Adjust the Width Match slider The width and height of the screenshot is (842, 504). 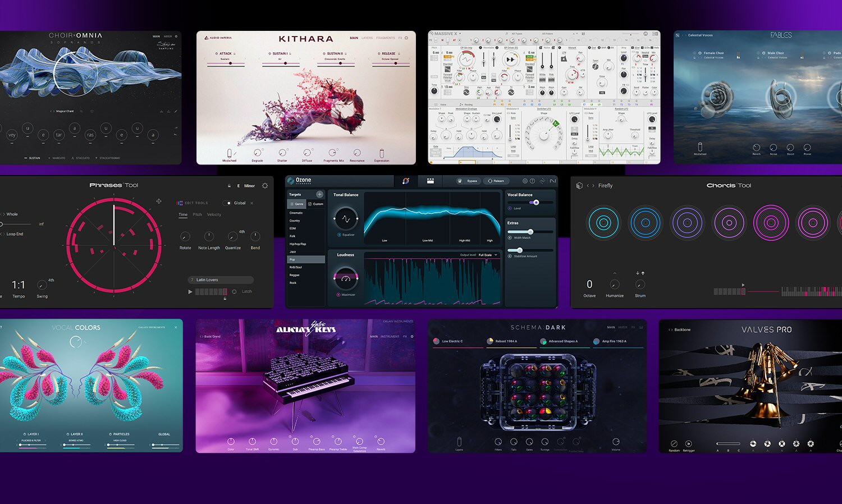coord(530,232)
